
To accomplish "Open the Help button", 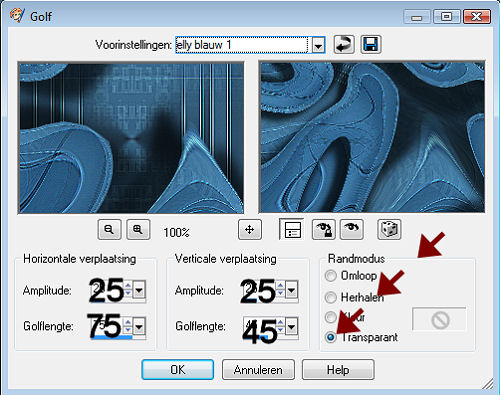I will 338,370.
